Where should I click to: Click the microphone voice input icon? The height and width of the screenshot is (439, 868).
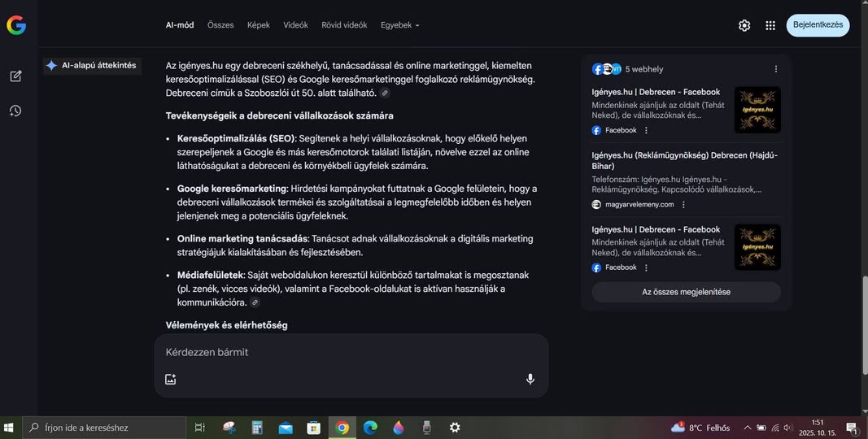click(530, 379)
